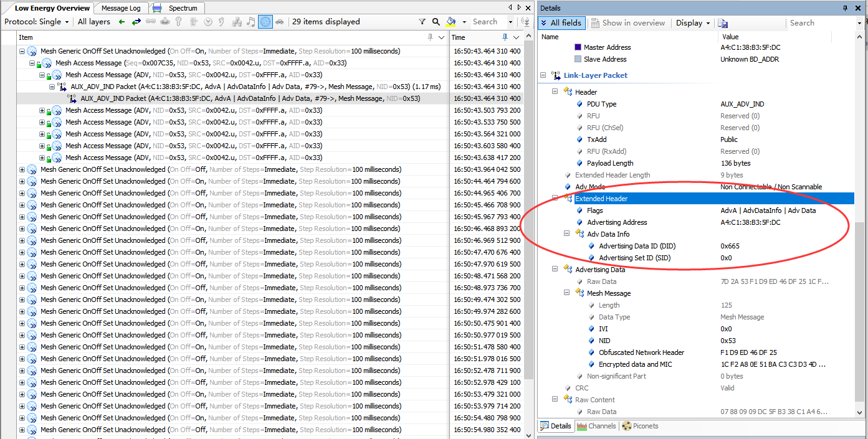Click the Details Search field
This screenshot has height=439, width=868.
821,23
